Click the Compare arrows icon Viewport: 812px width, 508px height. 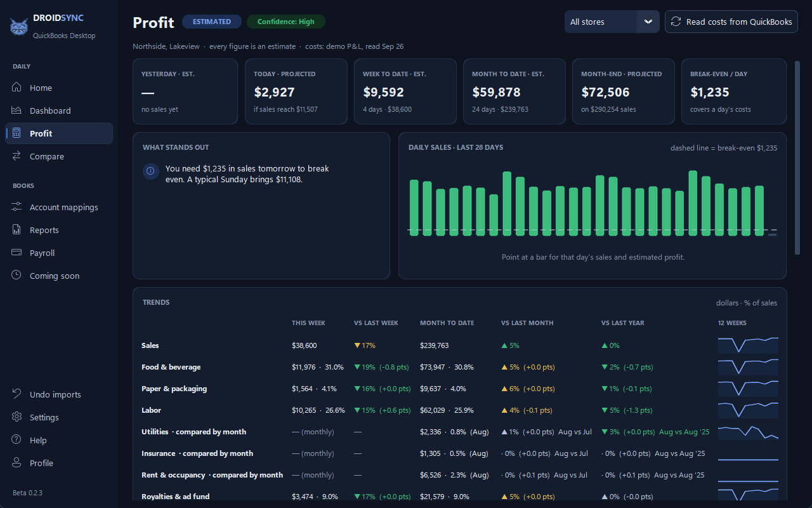pos(17,156)
